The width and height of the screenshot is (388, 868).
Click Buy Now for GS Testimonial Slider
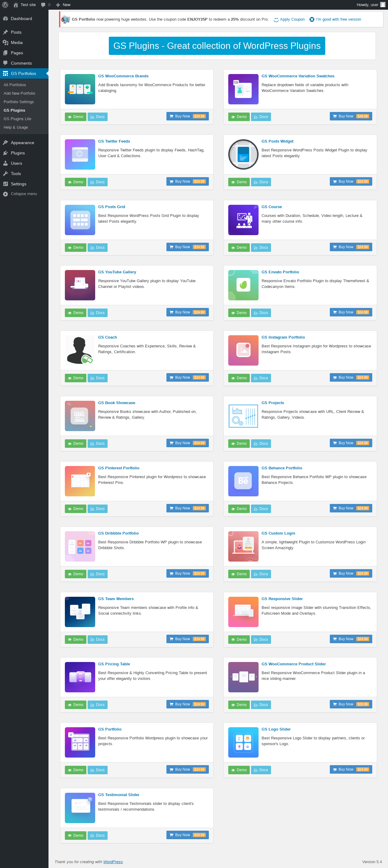[188, 835]
